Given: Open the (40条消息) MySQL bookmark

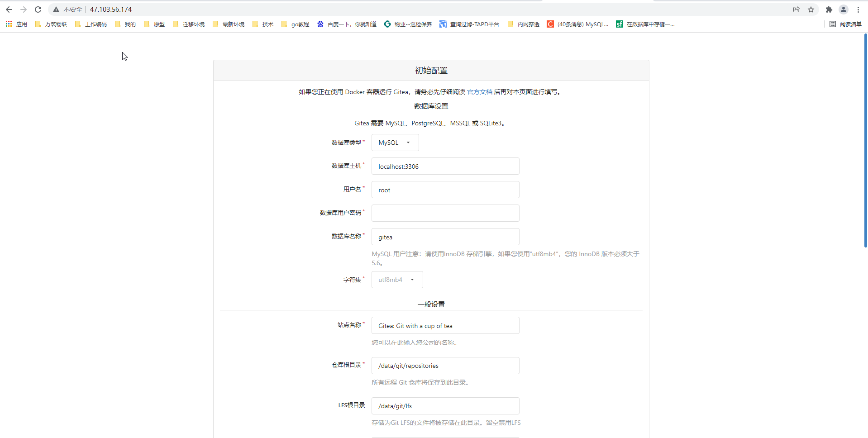Looking at the screenshot, I should click(577, 24).
